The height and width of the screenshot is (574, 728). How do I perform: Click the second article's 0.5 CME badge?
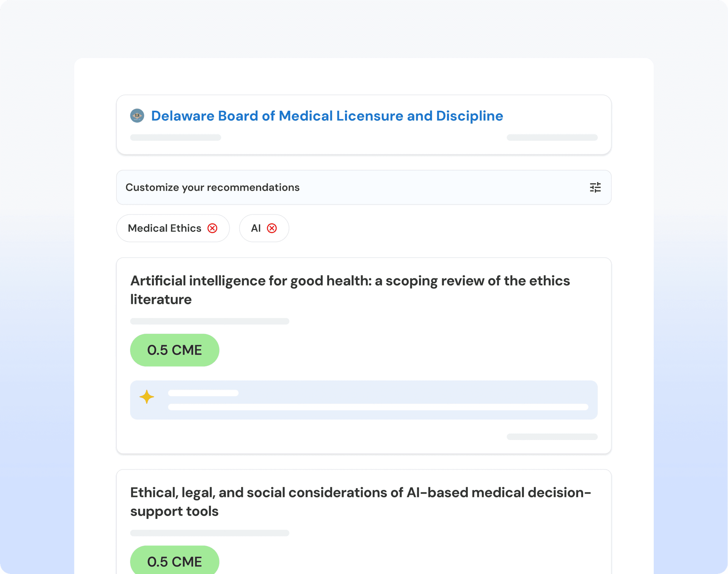[174, 561]
